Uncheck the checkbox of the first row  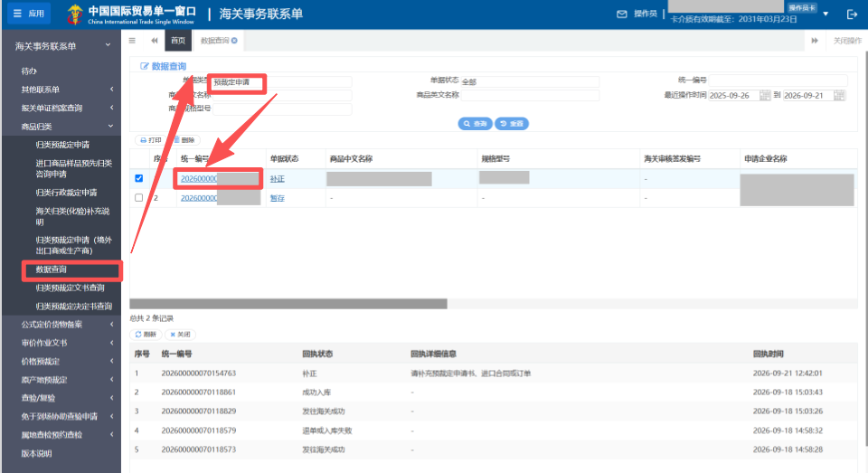pos(139,178)
